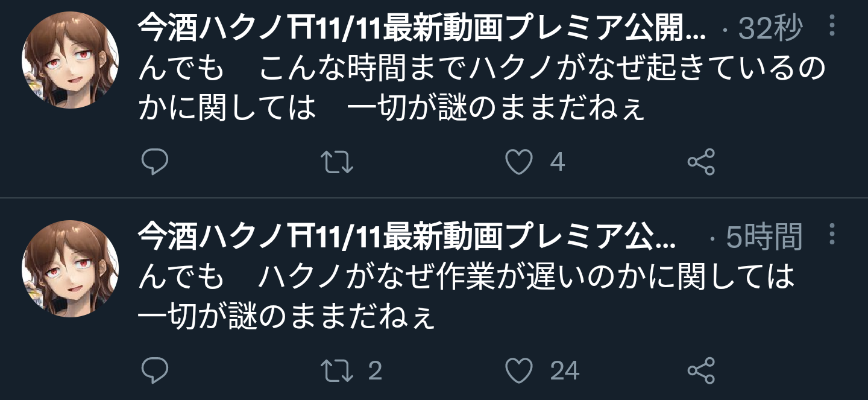
Task: Share the 5時間 tweet
Action: pos(702,370)
